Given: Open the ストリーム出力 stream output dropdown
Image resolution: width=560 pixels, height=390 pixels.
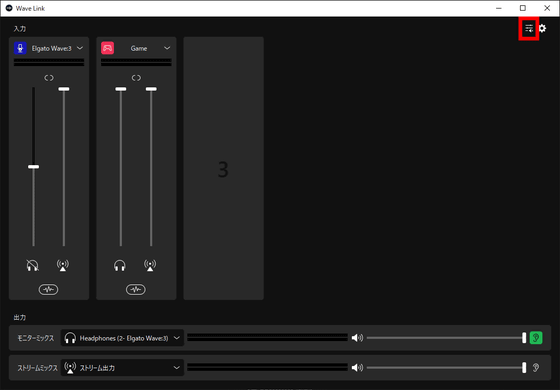Looking at the screenshot, I should pyautogui.click(x=122, y=368).
